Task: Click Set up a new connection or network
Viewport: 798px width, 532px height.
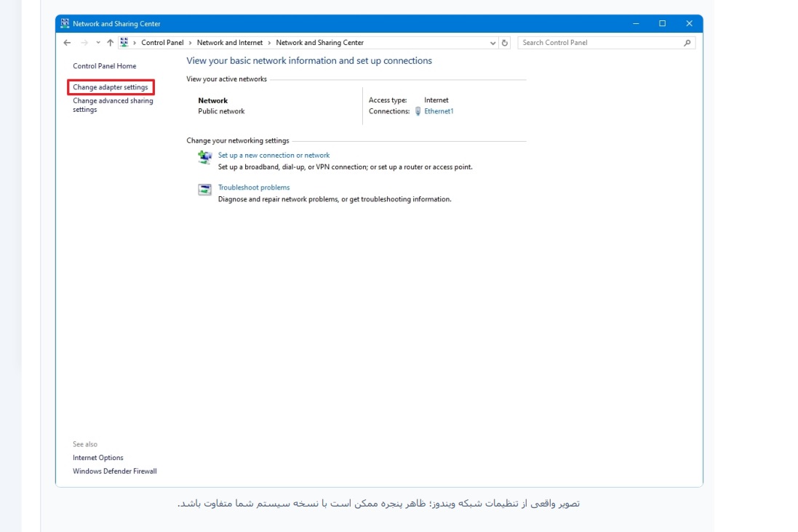Action: (x=274, y=155)
